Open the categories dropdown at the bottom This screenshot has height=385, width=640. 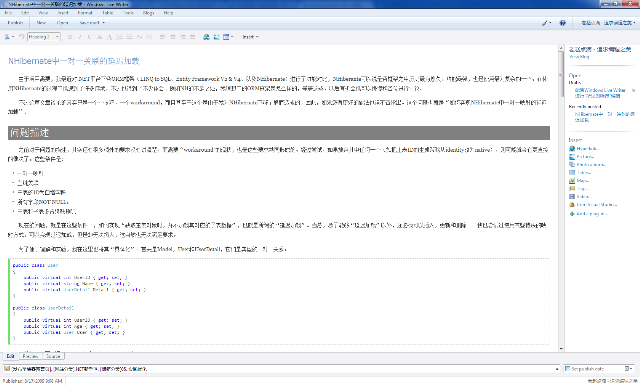coord(557,369)
